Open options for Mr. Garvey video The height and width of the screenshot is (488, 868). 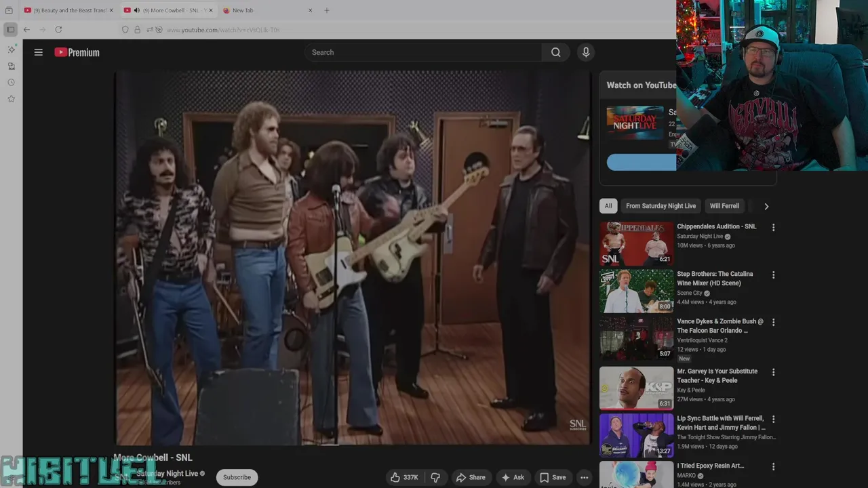click(x=773, y=372)
